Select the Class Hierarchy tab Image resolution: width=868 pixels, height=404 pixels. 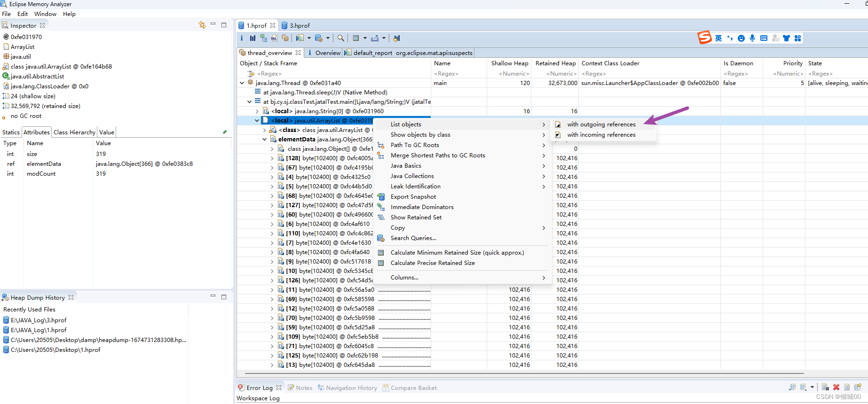coord(74,132)
